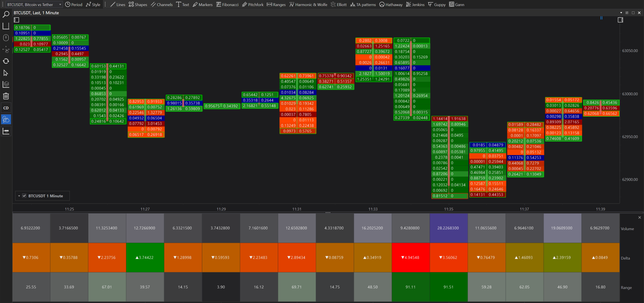
Task: Click the Period button
Action: pyautogui.click(x=74, y=5)
